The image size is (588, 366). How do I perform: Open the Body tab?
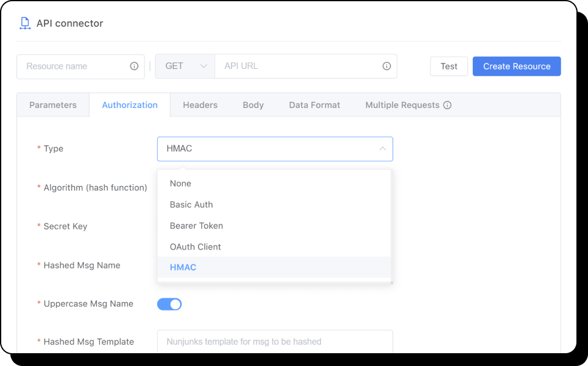point(253,105)
